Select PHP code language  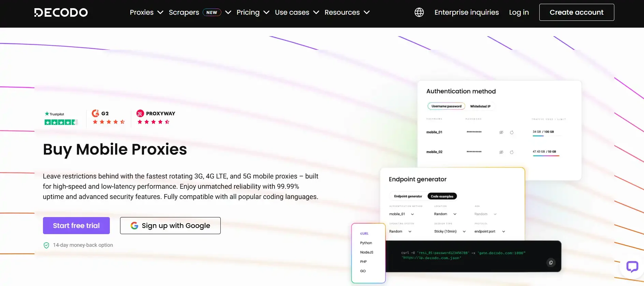(363, 262)
